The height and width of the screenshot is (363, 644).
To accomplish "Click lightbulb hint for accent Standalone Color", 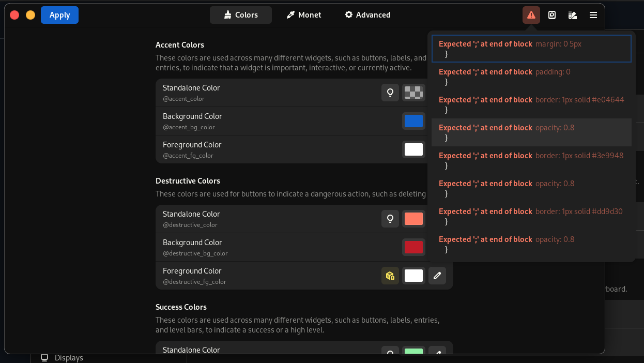I will click(x=390, y=93).
